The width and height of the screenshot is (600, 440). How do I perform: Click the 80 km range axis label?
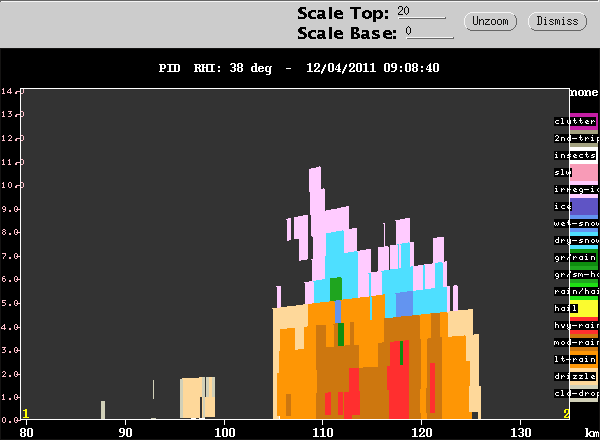click(26, 433)
